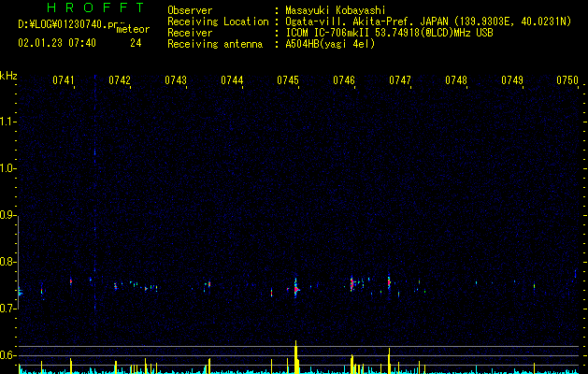Click the meteor label
The image size is (588, 374).
(133, 29)
